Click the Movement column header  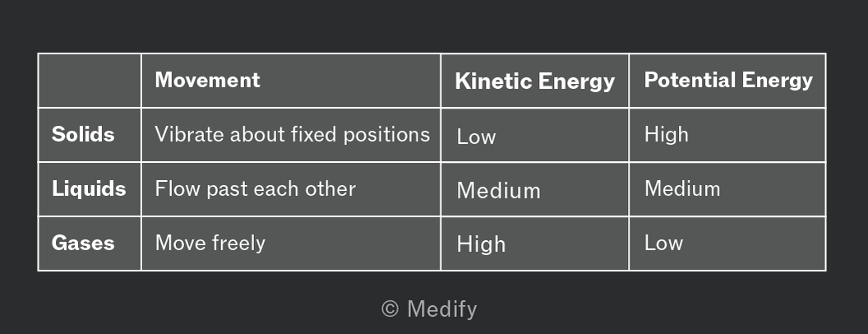tap(291, 81)
